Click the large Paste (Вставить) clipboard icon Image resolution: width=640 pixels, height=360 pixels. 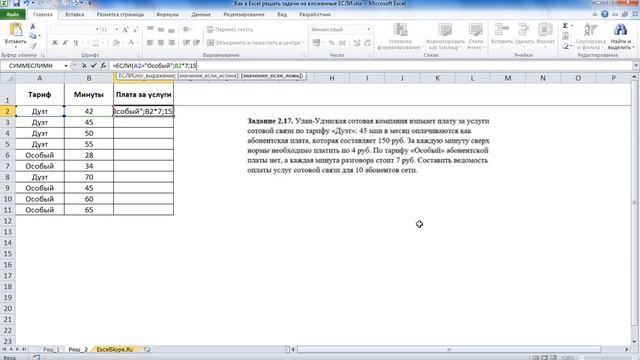[x=16, y=30]
